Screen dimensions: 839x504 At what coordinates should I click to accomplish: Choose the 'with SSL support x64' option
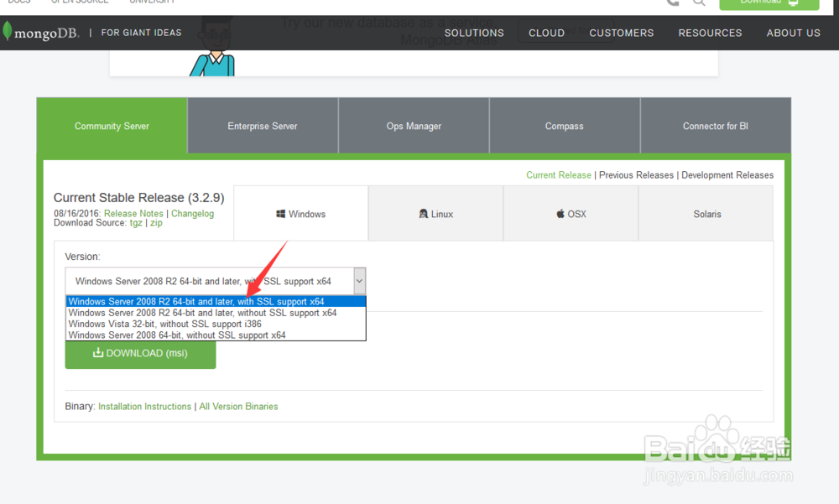click(216, 301)
